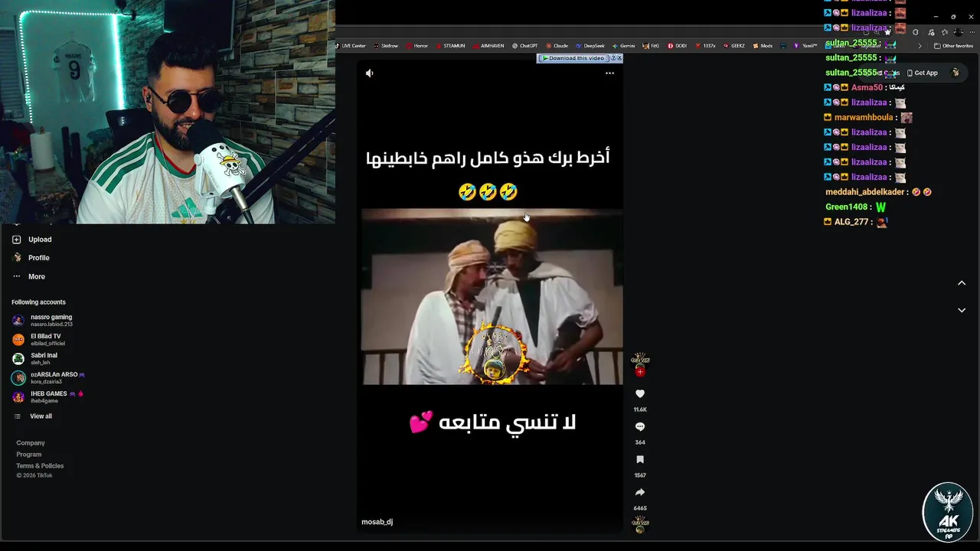Open profile avatar next to Get App
Viewport: 980px width, 551px height.
(x=955, y=73)
